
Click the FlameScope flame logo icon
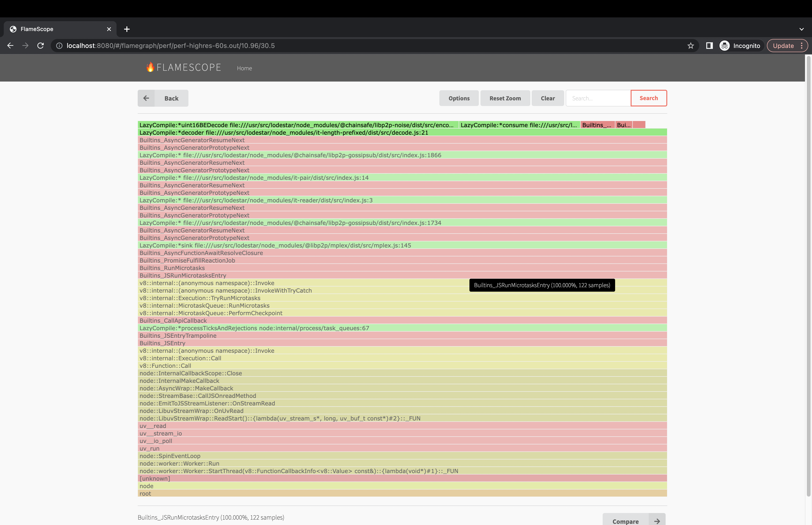click(150, 67)
